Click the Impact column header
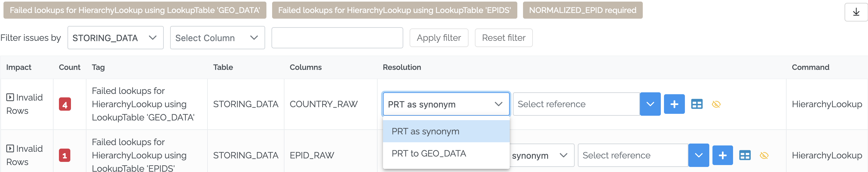Viewport: 868px width, 172px height. point(19,67)
